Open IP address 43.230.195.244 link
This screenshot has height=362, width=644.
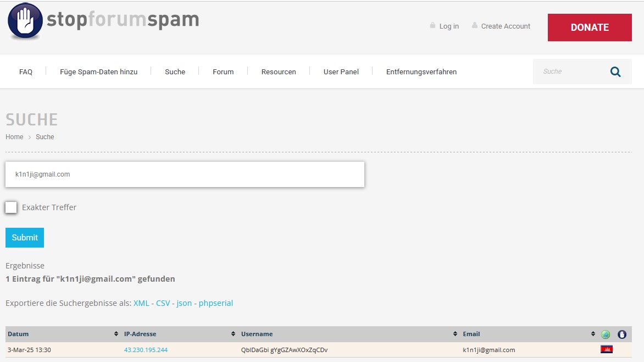[x=146, y=350]
